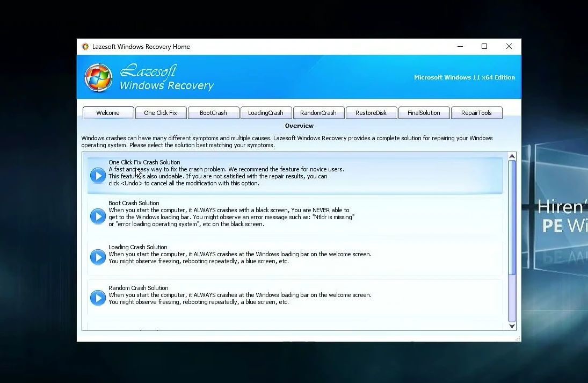Open Random Crash Solution play icon
This screenshot has height=383, width=588.
[98, 298]
